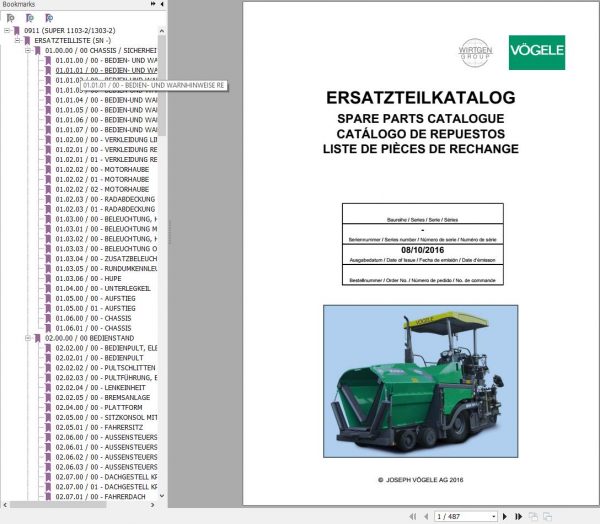The image size is (600, 524).
Task: Open bookmark 02.06.00 / 00 AUSSENSTEUERS
Action: coord(106,437)
